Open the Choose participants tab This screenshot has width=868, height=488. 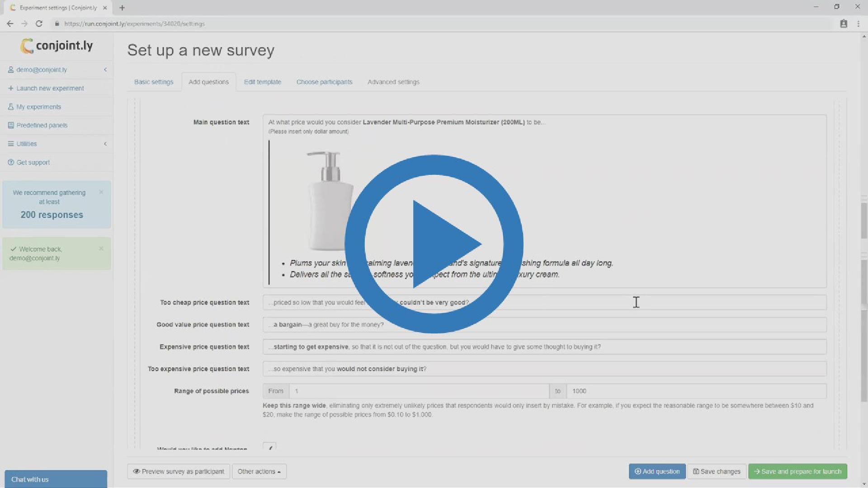coord(324,82)
